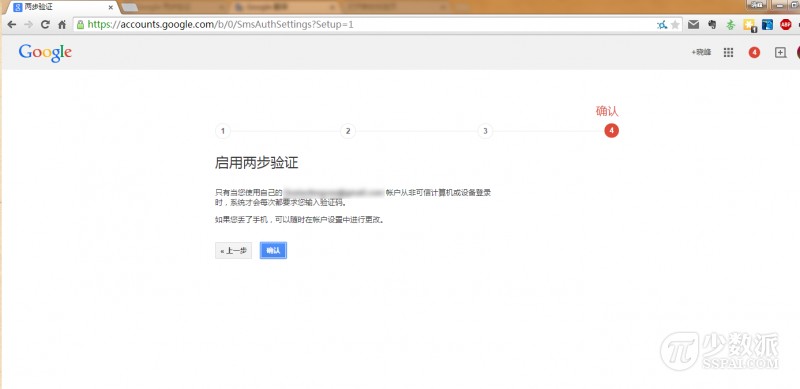Click step 1 circle in progress bar

click(222, 131)
